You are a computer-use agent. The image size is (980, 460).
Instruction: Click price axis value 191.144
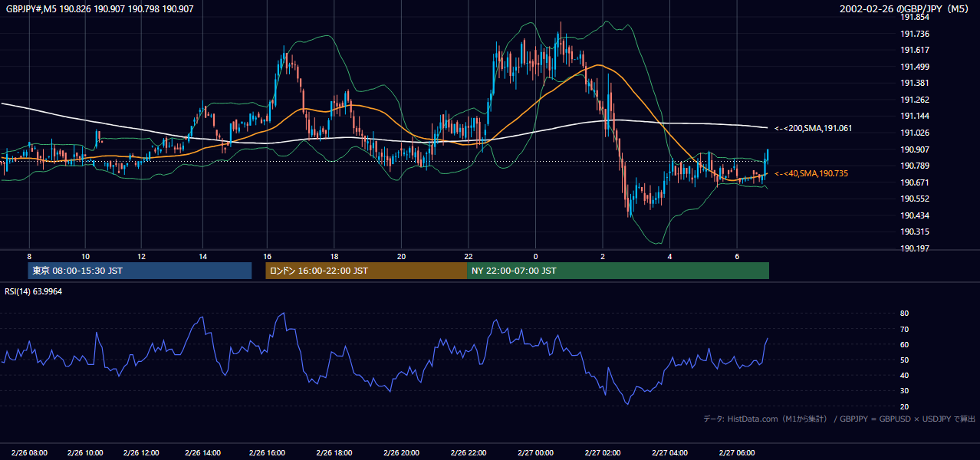tap(915, 116)
